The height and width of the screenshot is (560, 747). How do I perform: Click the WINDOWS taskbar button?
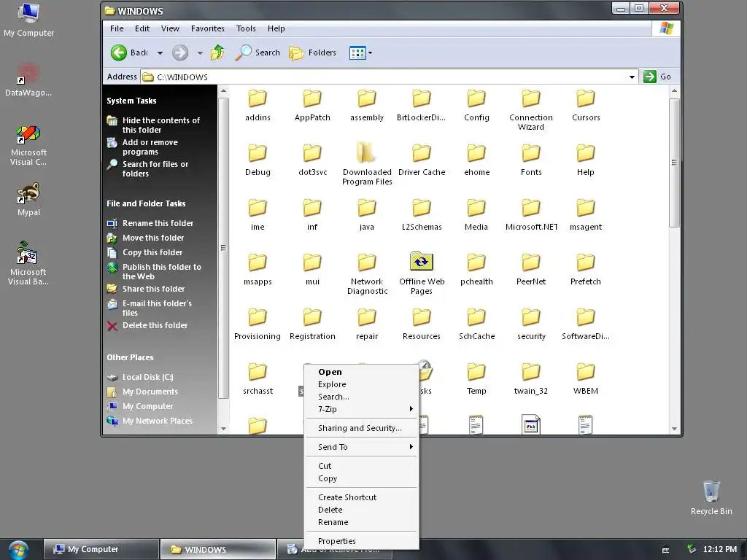[217, 549]
